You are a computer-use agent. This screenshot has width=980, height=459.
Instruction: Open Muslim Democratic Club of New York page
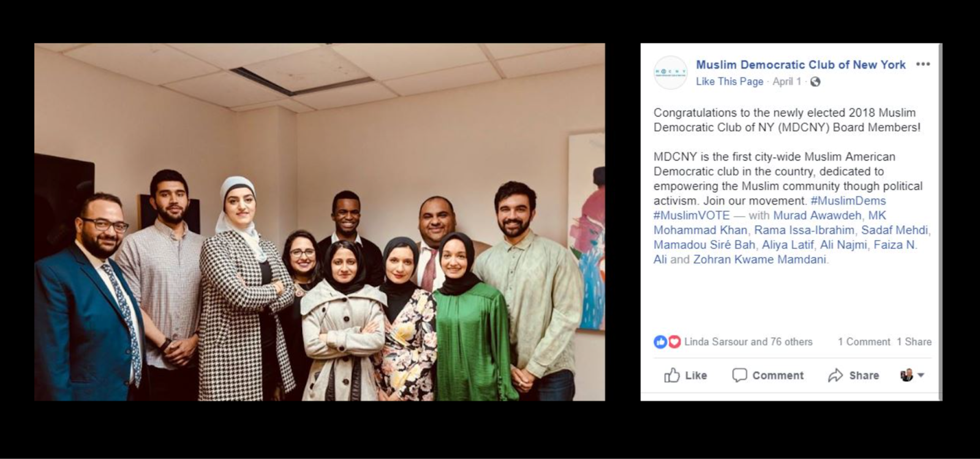point(801,64)
